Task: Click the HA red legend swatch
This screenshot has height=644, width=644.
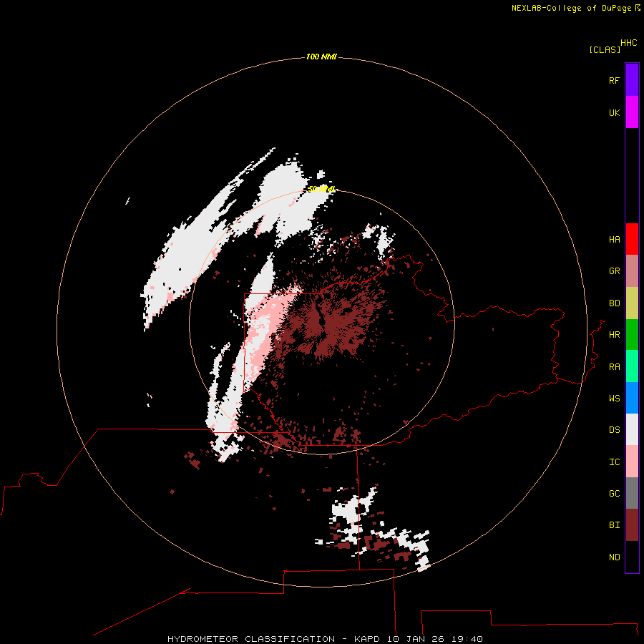Action: tap(632, 239)
